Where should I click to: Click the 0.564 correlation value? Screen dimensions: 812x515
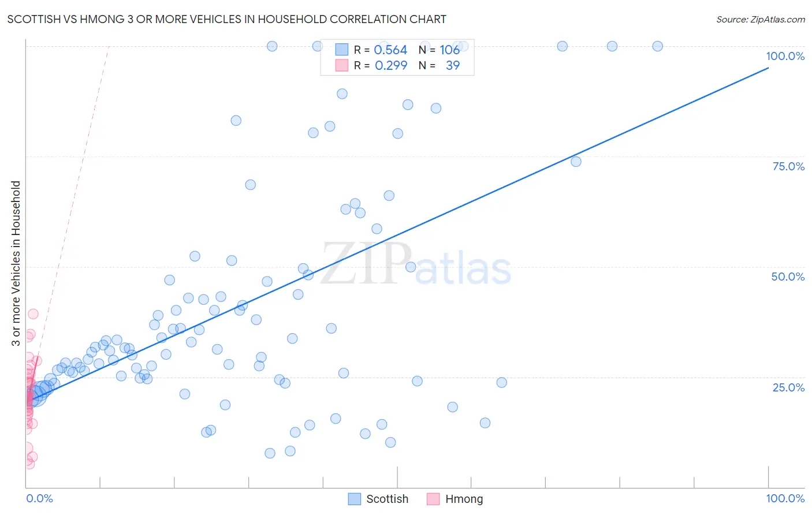pos(390,50)
